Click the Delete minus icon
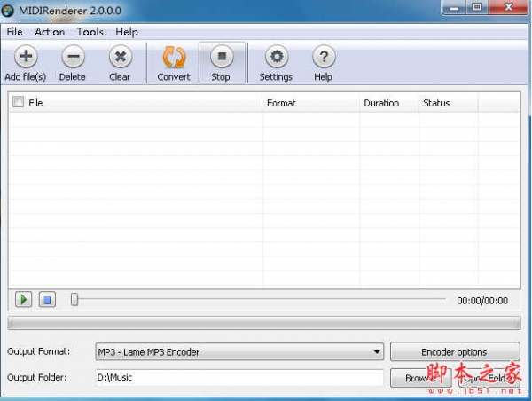The image size is (532, 401). click(73, 57)
